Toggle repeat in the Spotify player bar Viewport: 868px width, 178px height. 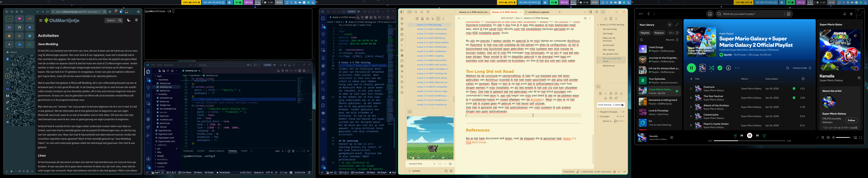coord(764,135)
